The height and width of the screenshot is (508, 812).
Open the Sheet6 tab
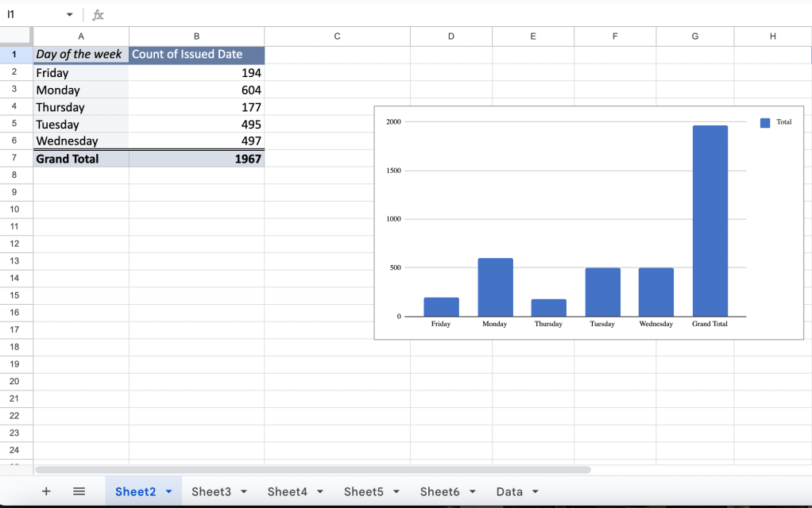pos(439,491)
